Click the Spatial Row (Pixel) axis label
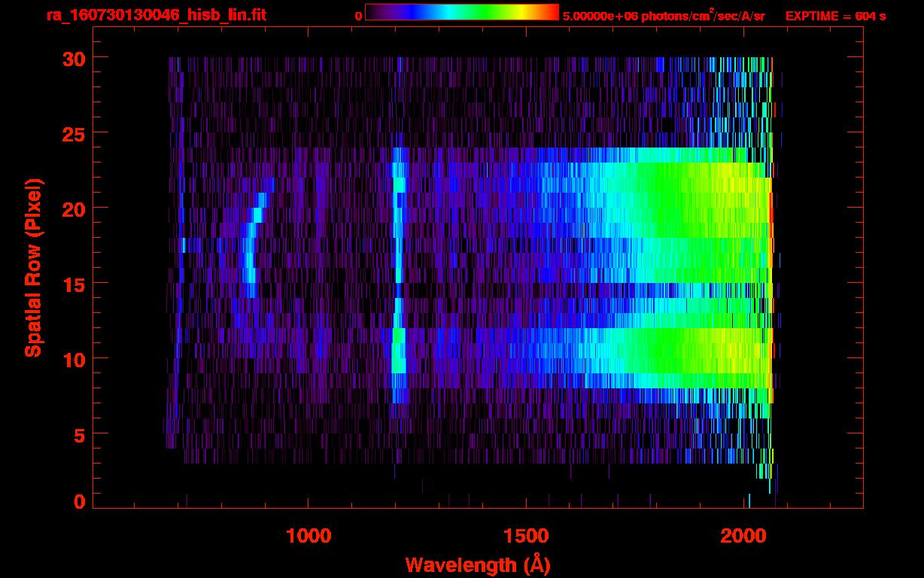This screenshot has width=924, height=578. click(33, 268)
